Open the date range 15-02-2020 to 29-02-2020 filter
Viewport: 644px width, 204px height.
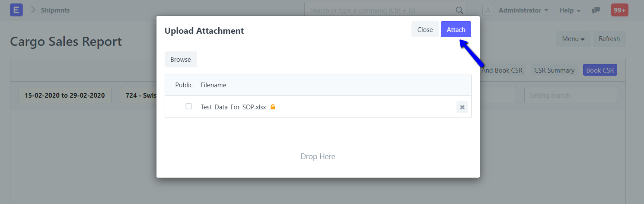point(65,95)
